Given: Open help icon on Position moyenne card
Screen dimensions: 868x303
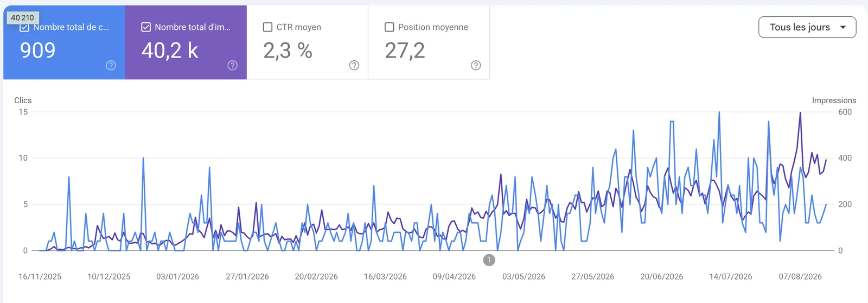Looking at the screenshot, I should tap(476, 65).
